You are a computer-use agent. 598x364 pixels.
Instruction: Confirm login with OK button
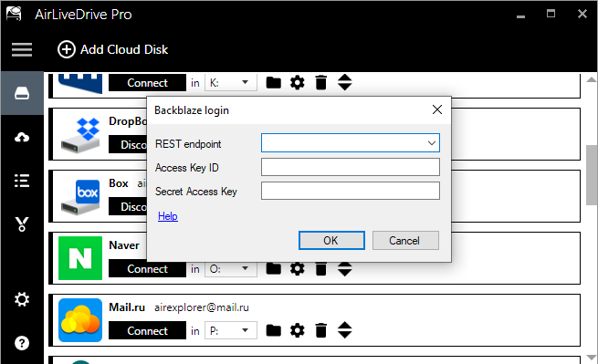tap(331, 241)
